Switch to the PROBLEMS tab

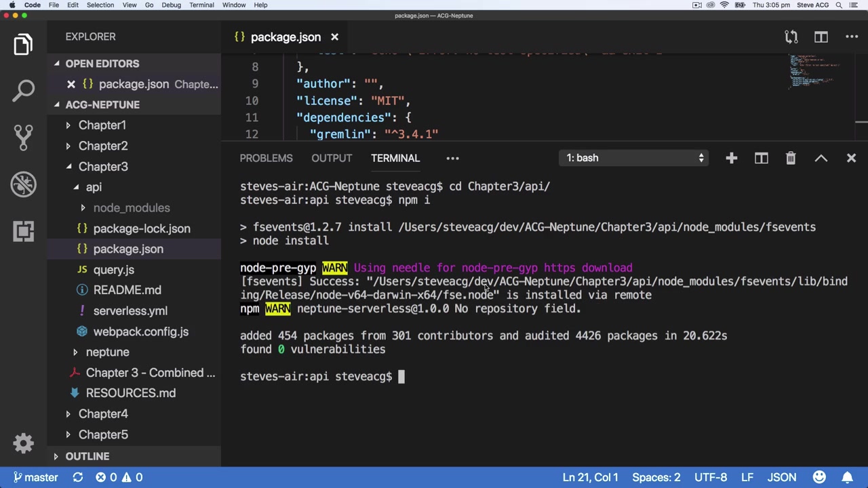pos(266,158)
